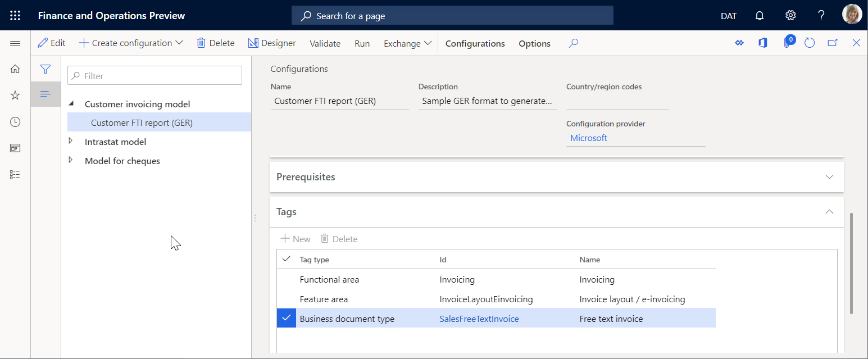This screenshot has width=868, height=359.
Task: Click the DAT company indicator
Action: [x=729, y=16]
